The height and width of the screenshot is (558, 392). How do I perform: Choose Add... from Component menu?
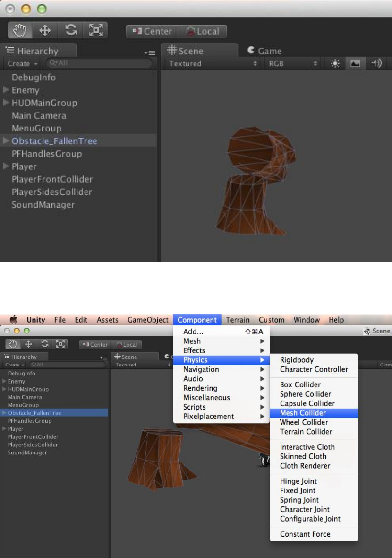(221, 331)
